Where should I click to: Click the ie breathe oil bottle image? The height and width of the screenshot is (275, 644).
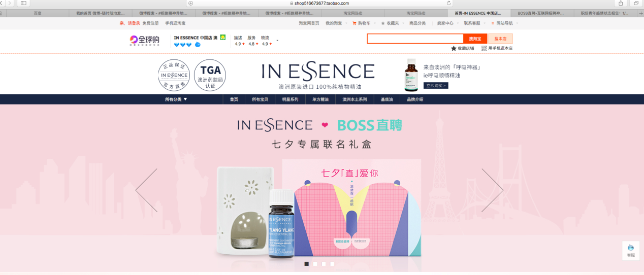pos(411,75)
